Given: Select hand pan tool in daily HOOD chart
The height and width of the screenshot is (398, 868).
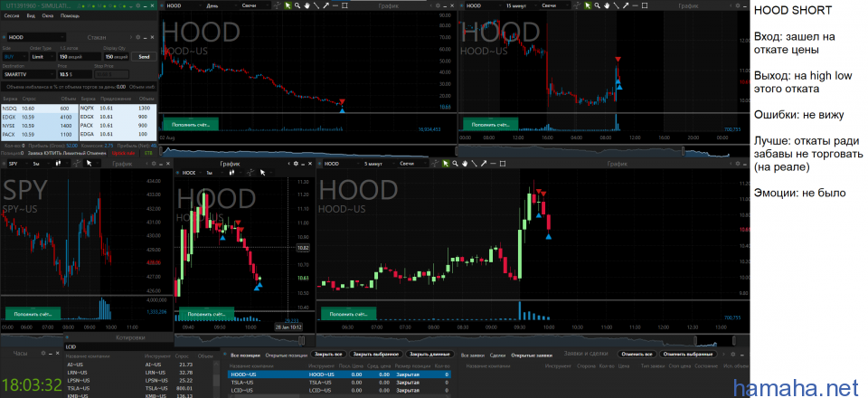Looking at the screenshot, I should [x=307, y=5].
